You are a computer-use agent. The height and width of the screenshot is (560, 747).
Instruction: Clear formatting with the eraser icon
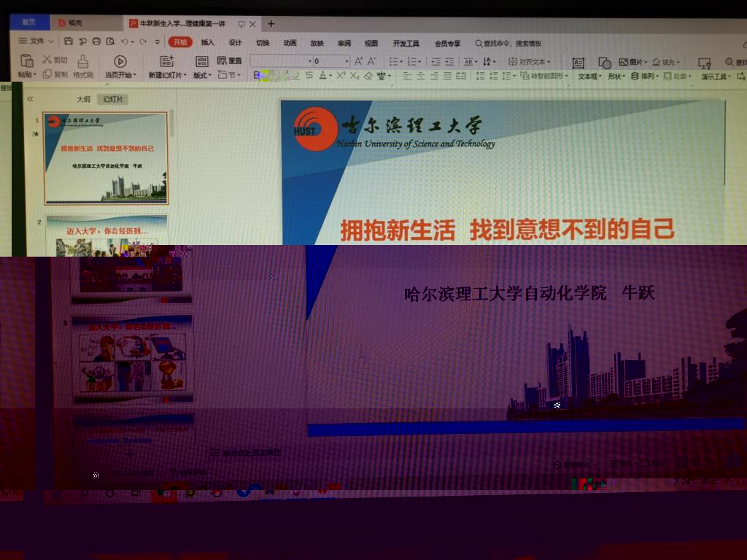(368, 75)
